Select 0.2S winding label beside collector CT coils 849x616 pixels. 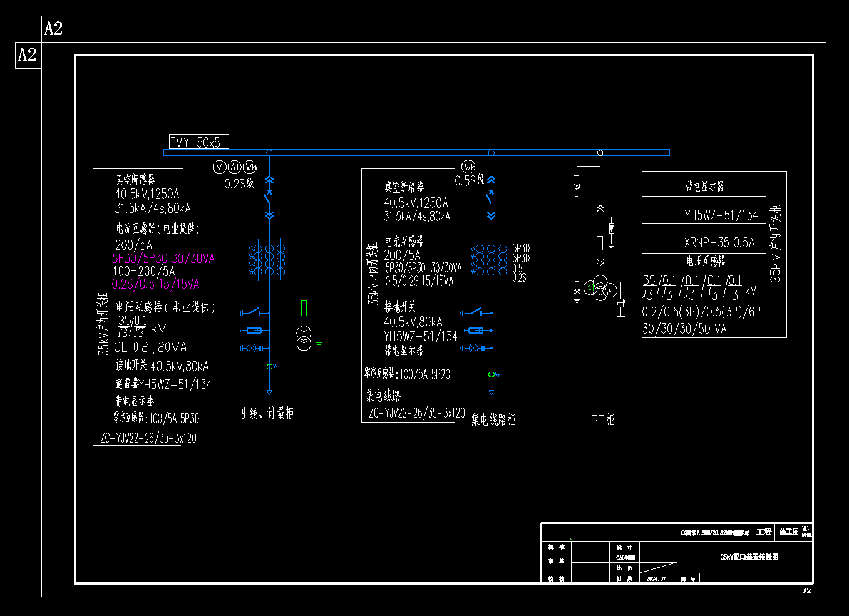pyautogui.click(x=519, y=277)
